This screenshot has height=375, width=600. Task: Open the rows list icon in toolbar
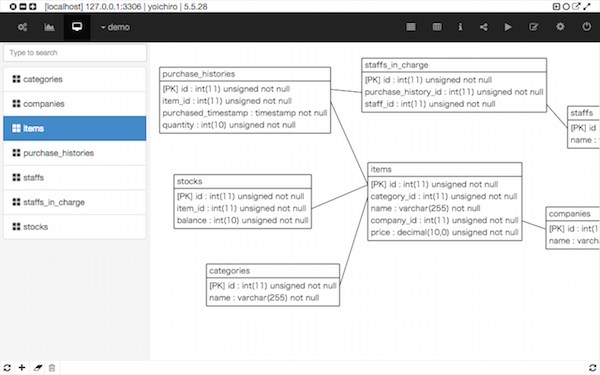[x=411, y=27]
